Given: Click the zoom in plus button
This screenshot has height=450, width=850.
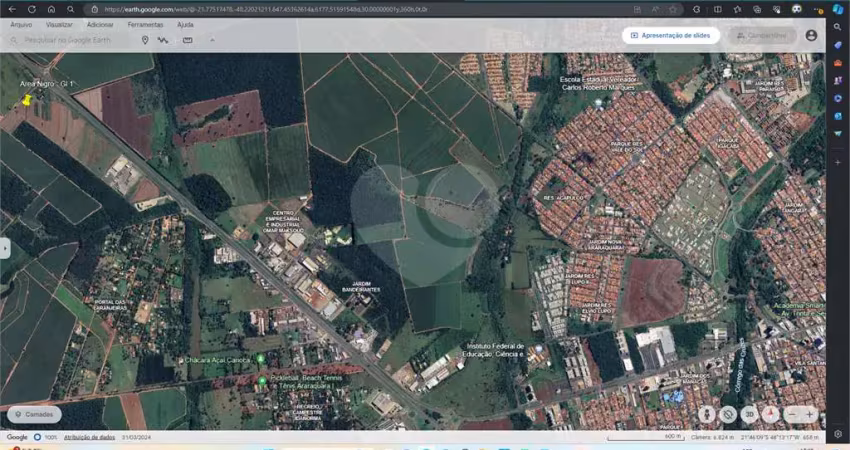Looking at the screenshot, I should [810, 414].
